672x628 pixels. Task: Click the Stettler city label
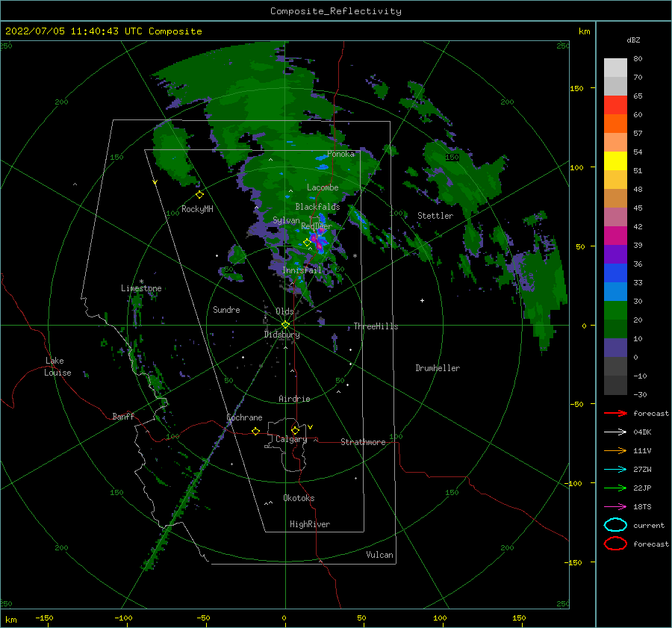click(435, 216)
